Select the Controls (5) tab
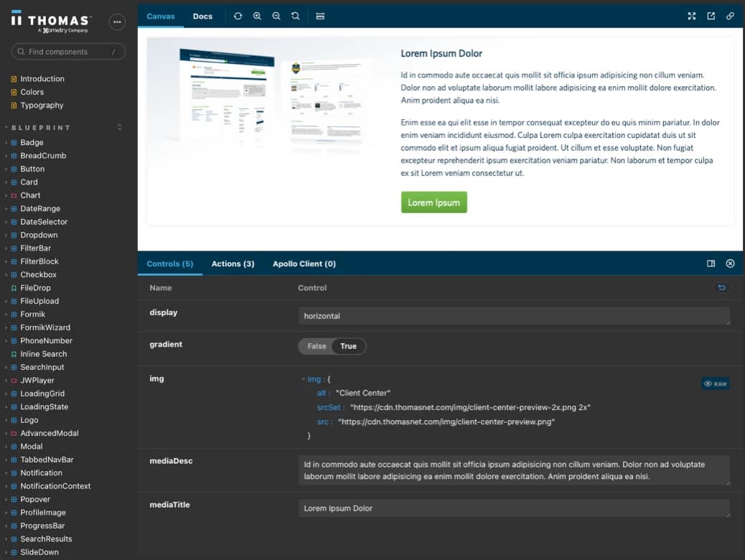Screen dimensions: 745x560 tap(170, 263)
